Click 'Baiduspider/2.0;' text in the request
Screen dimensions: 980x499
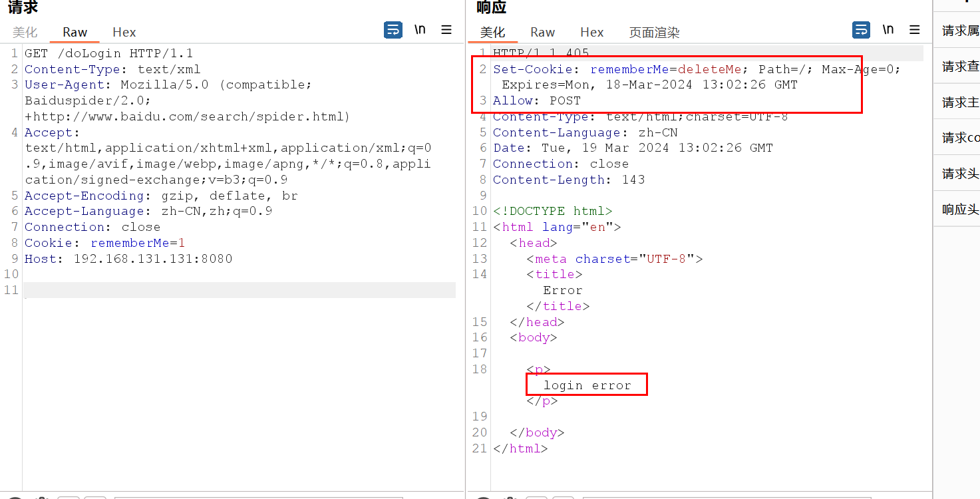point(88,100)
